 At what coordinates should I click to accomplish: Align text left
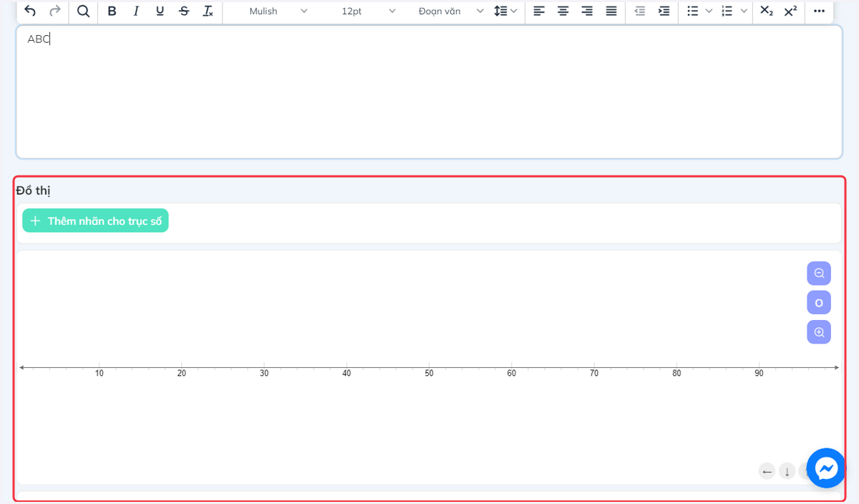[539, 11]
